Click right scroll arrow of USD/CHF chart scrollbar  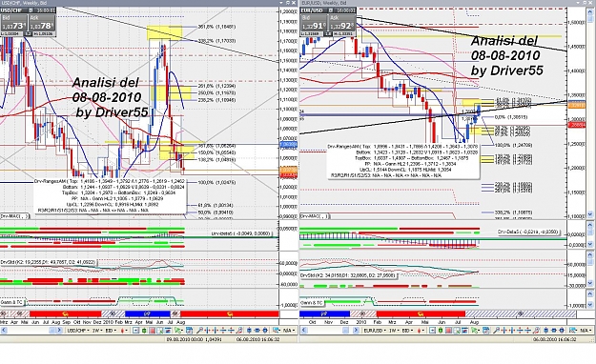[x=59, y=331]
